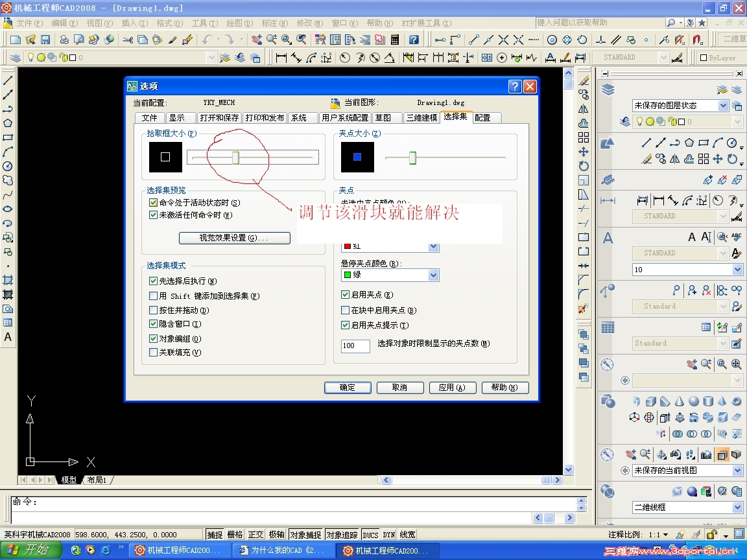Viewport: 747px width, 560px height.
Task: Enable Use Shift to add to selection
Action: (x=154, y=296)
